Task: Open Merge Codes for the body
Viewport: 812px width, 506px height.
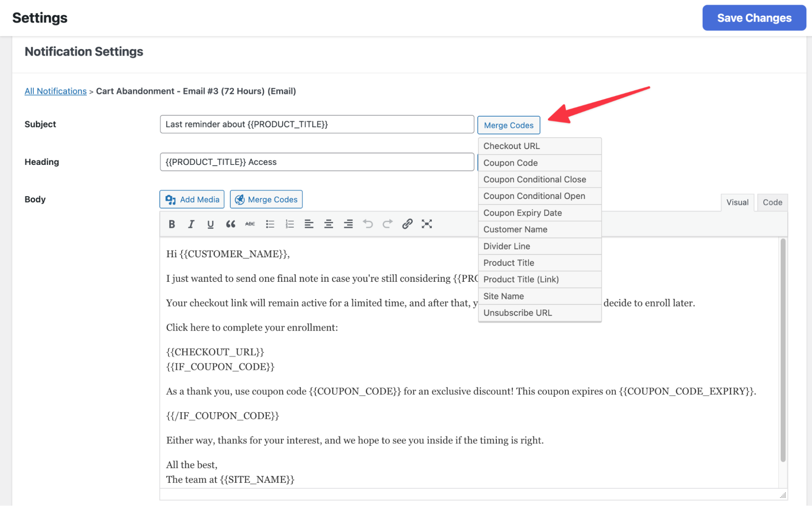Action: [x=266, y=199]
